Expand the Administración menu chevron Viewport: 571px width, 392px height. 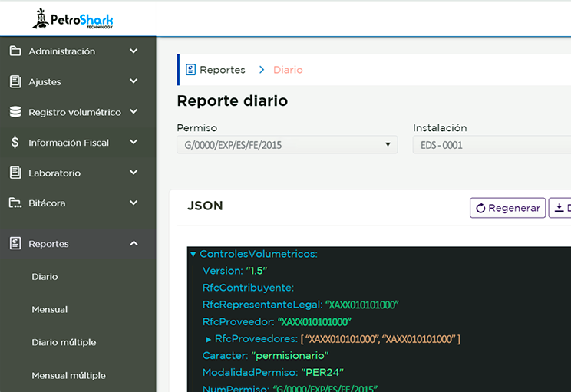pos(134,51)
